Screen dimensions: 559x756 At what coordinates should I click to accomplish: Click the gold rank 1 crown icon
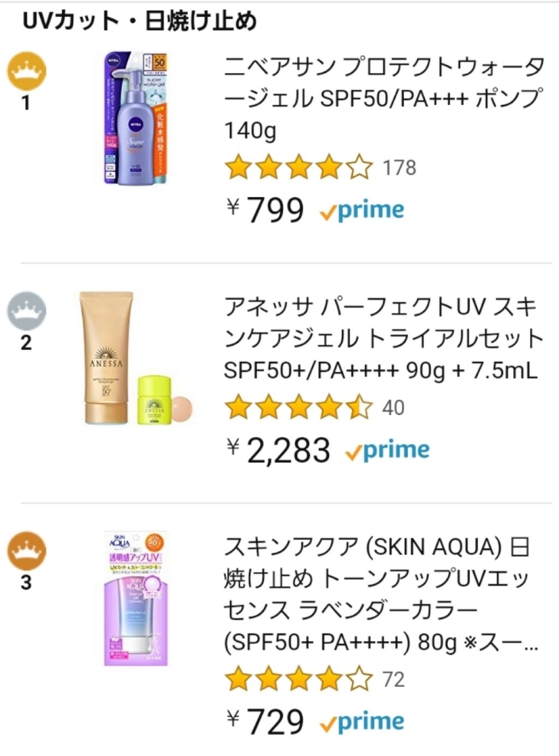(26, 72)
